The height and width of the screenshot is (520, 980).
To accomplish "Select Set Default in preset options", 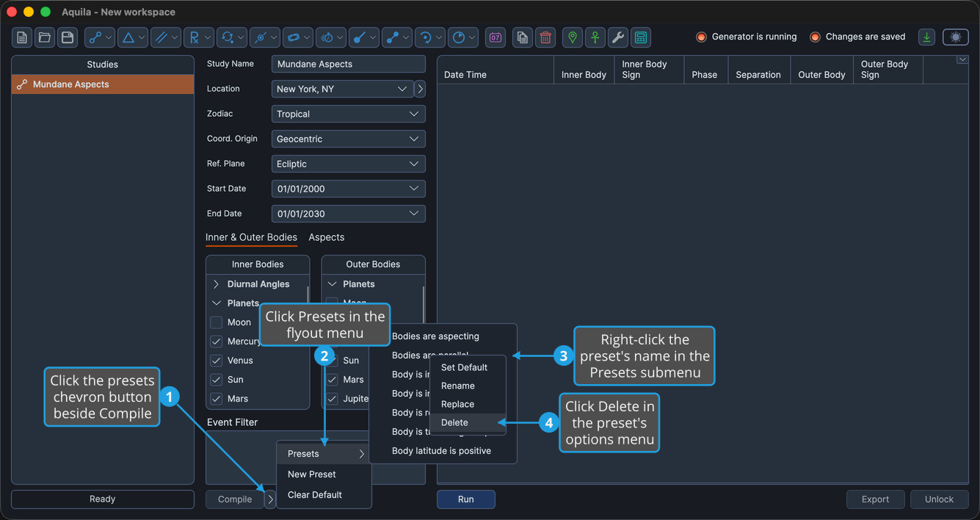I will (469, 367).
